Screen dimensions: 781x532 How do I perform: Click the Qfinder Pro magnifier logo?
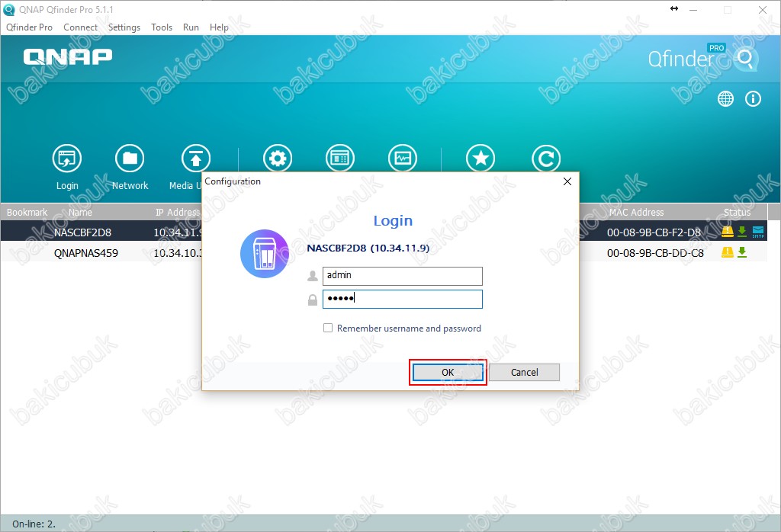[746, 59]
